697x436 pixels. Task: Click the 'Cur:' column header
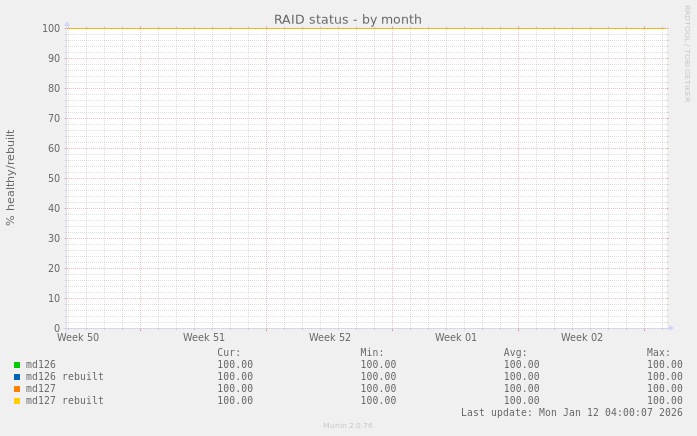tap(229, 353)
